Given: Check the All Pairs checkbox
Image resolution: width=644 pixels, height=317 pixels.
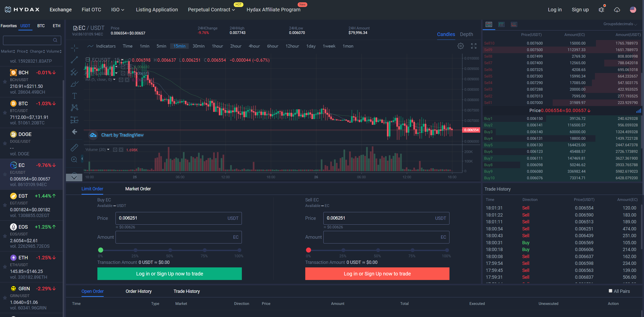Looking at the screenshot, I should pos(610,291).
